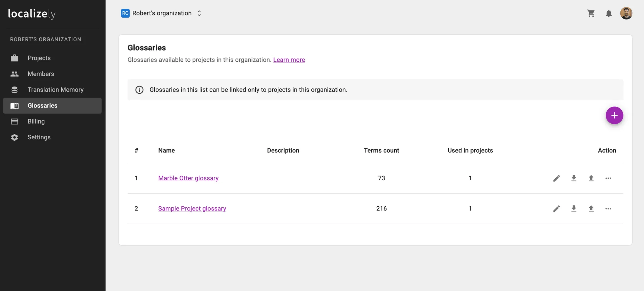Edit the Marble Otter glossary with the pencil icon
The width and height of the screenshot is (644, 291).
coord(557,178)
